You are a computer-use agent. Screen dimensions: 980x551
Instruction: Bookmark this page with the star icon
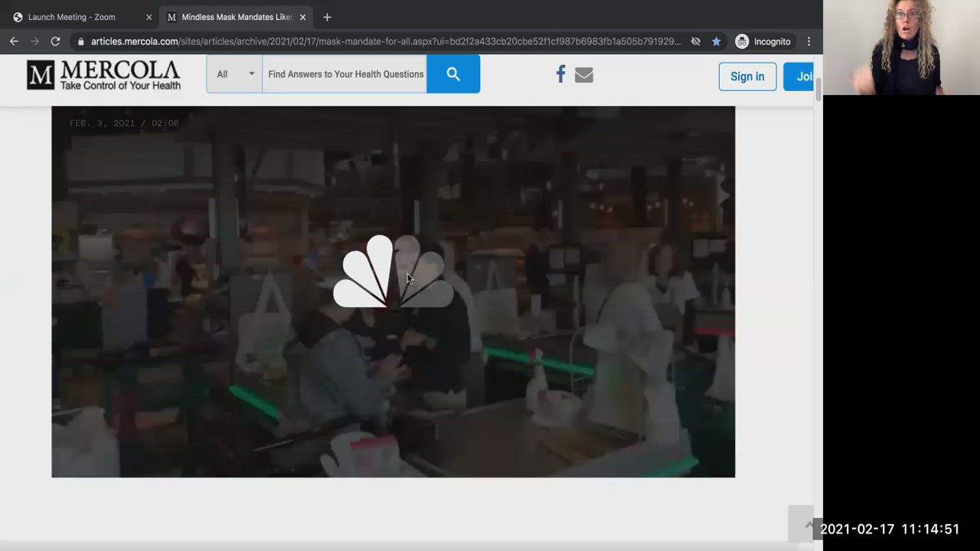coord(716,41)
